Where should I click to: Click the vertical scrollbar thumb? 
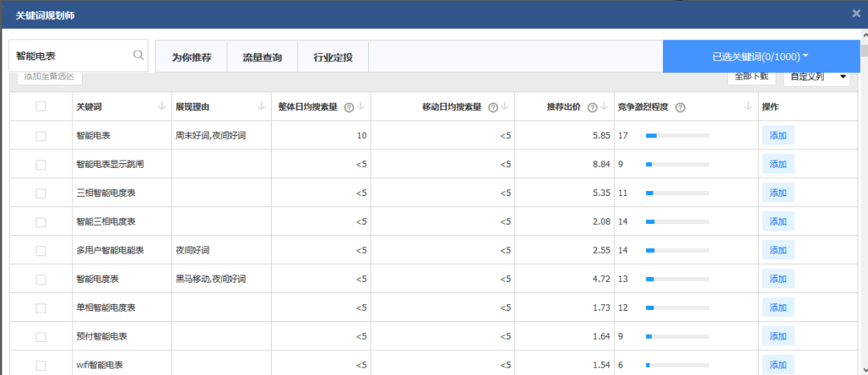pyautogui.click(x=864, y=51)
